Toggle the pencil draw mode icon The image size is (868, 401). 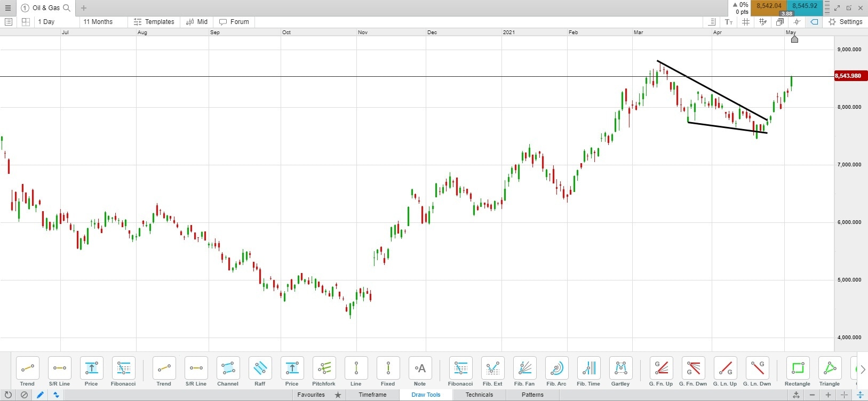pos(40,395)
